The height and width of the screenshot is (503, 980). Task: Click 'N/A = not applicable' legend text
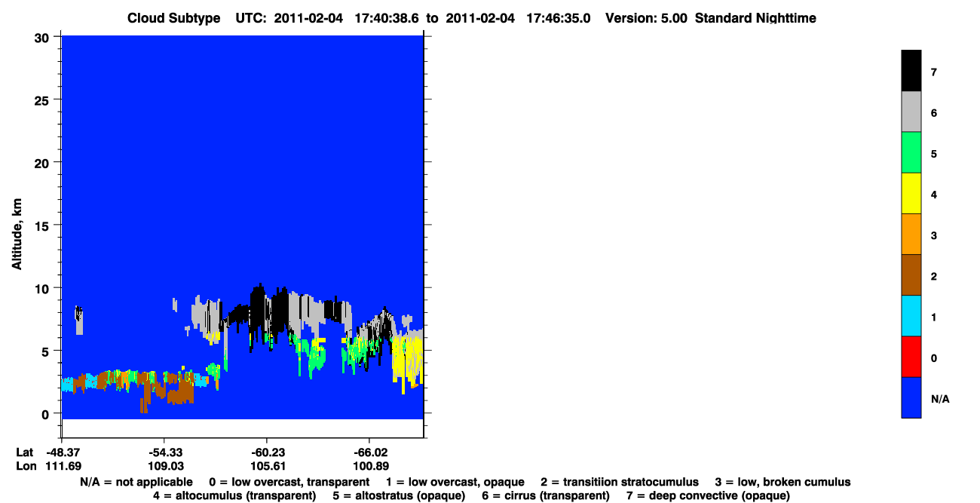point(136,482)
